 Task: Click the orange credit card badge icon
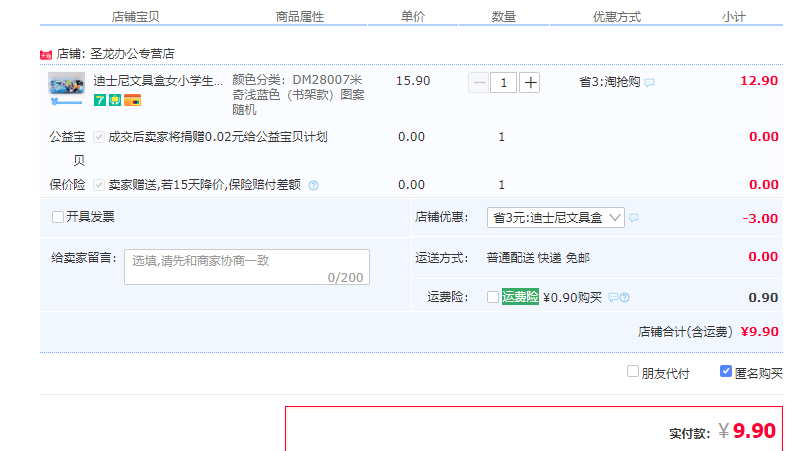[133, 100]
